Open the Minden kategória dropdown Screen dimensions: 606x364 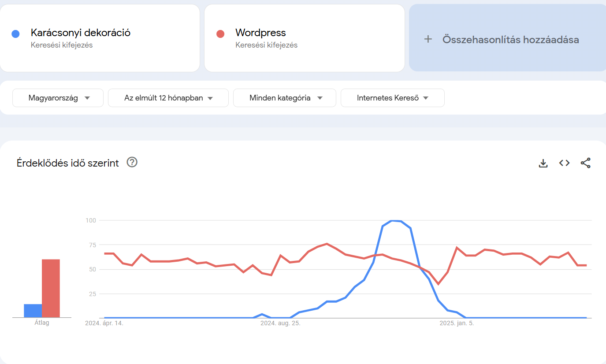pyautogui.click(x=285, y=98)
